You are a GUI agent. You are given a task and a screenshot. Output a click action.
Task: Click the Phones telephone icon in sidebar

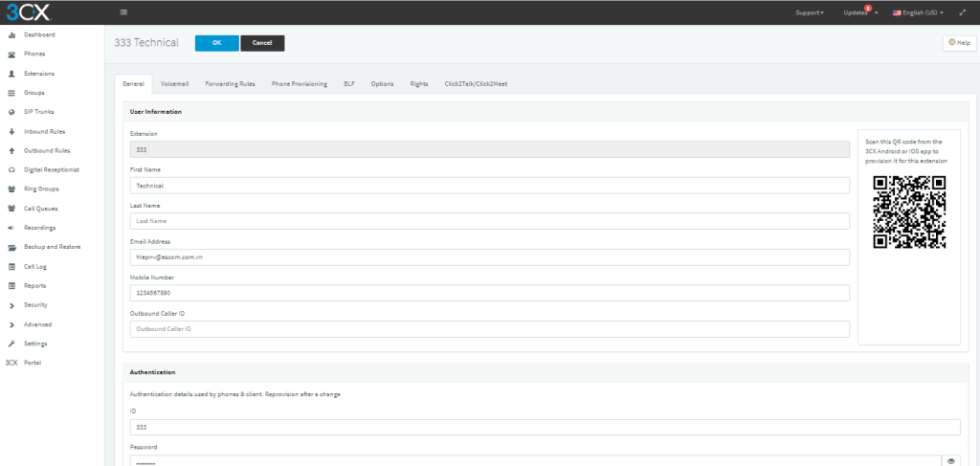(x=11, y=55)
